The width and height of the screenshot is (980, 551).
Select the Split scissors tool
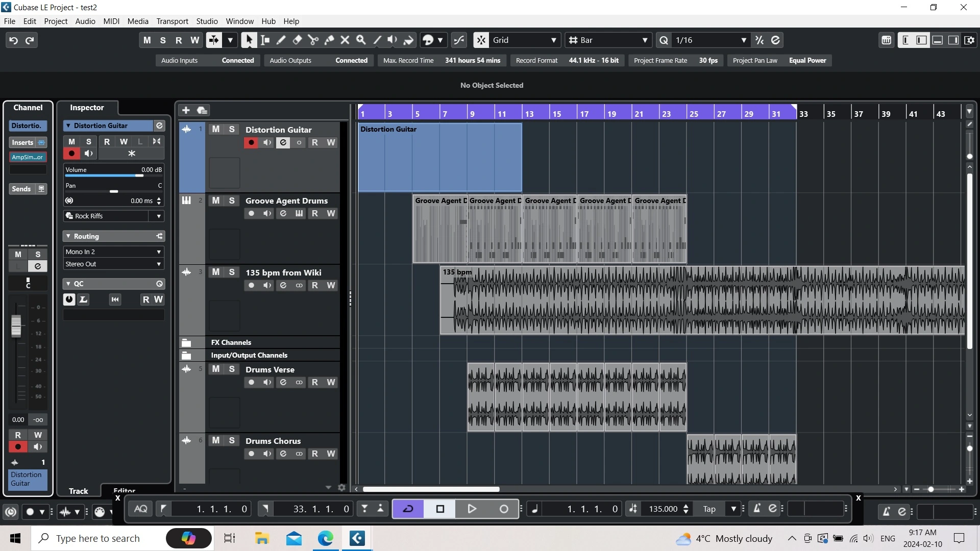tap(313, 40)
